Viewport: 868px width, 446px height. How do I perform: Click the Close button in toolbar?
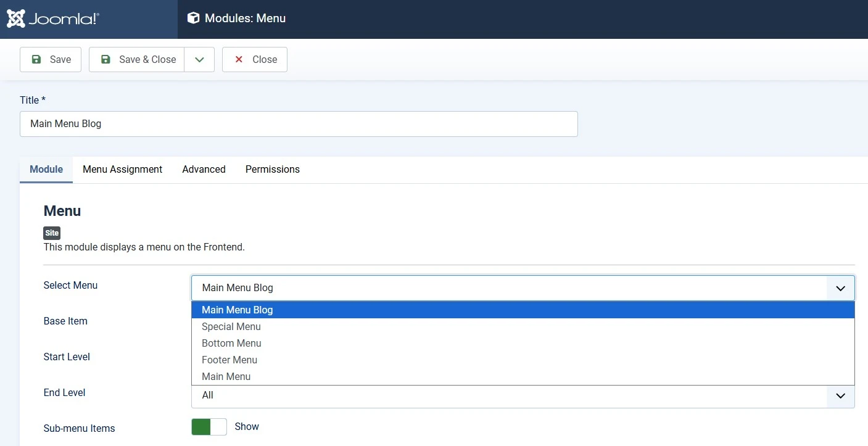point(255,60)
